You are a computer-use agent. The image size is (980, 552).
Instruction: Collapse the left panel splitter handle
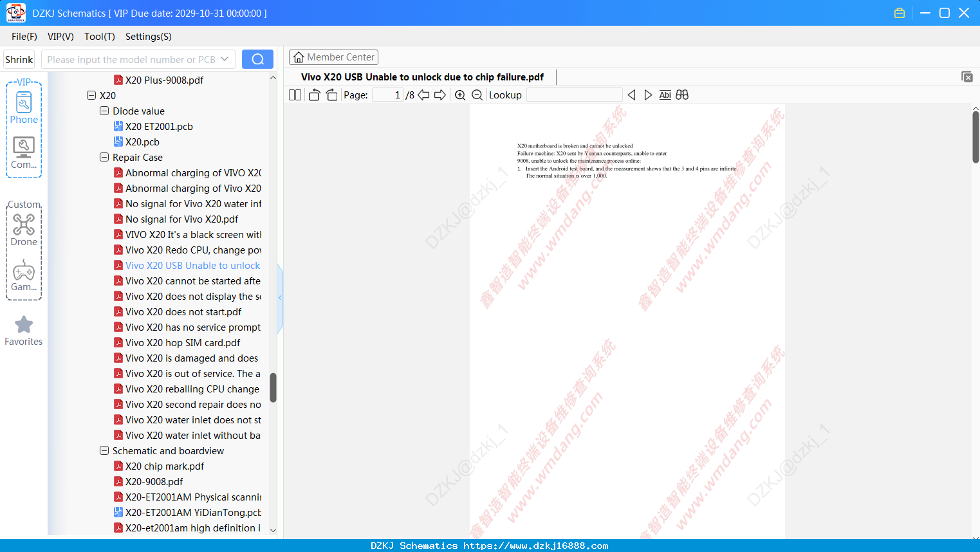[x=280, y=298]
